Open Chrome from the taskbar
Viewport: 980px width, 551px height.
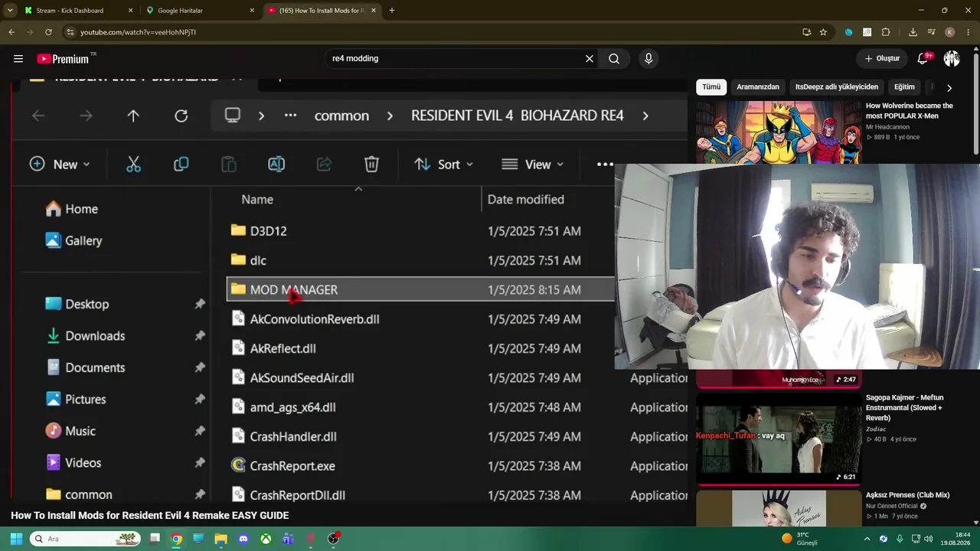coord(177,539)
